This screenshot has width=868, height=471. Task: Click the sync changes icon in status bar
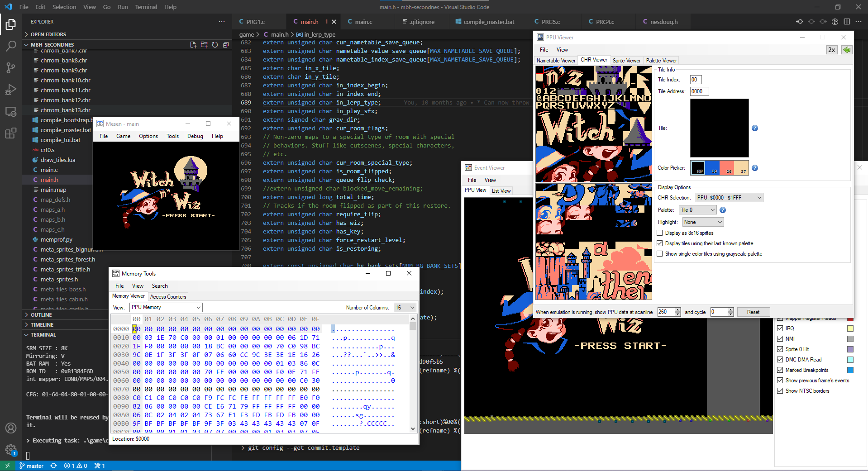point(53,466)
